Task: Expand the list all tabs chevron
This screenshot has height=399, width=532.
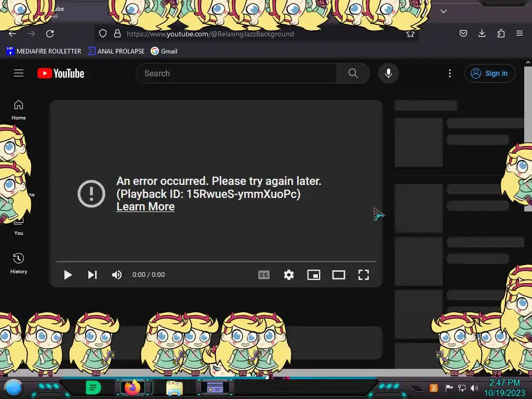Action: point(444,11)
